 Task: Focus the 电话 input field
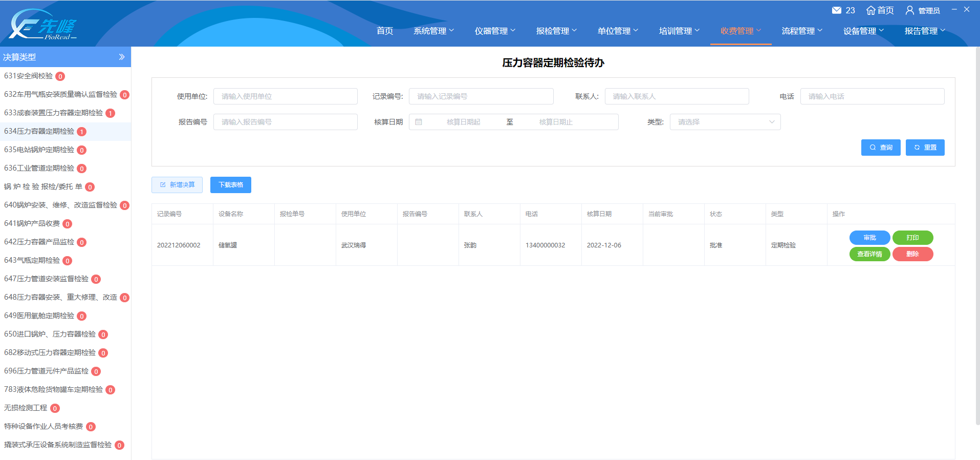873,96
